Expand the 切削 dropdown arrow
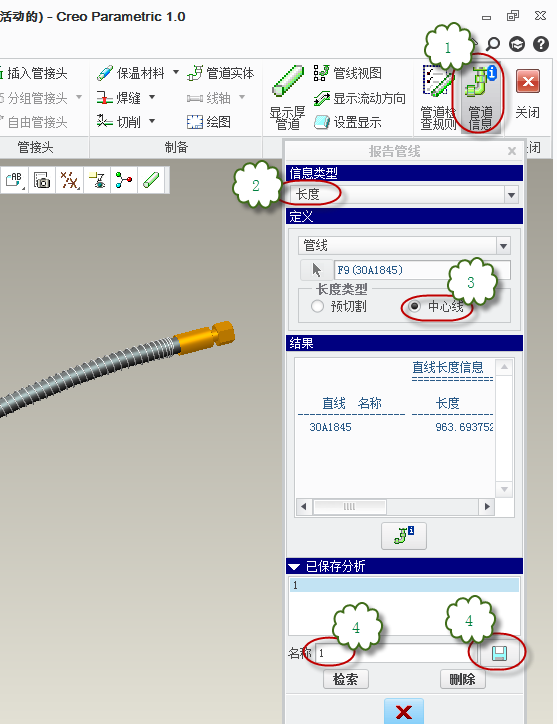This screenshot has width=557, height=724. [152, 122]
